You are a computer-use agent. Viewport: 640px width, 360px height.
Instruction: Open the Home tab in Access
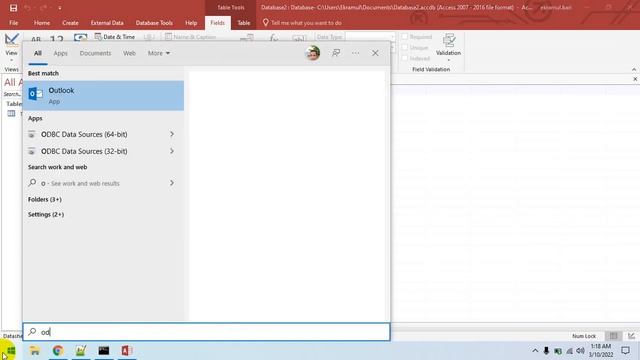tap(42, 23)
